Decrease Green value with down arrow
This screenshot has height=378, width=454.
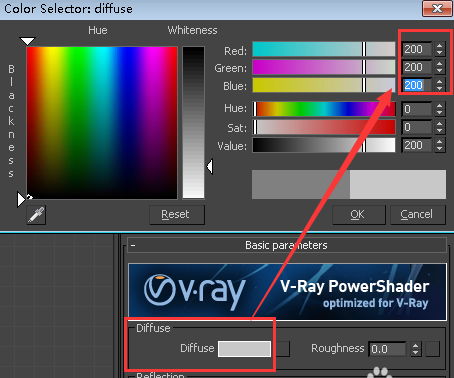440,71
